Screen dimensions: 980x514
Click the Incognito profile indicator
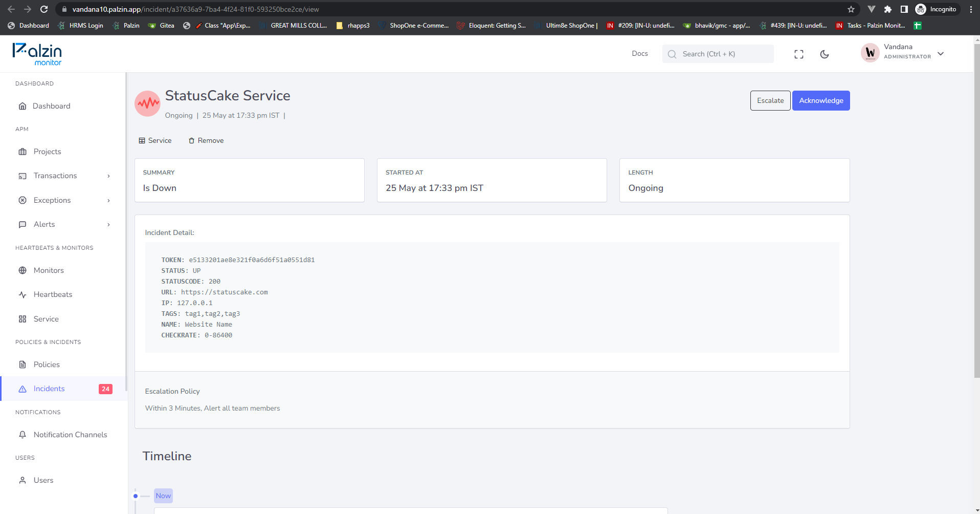pyautogui.click(x=936, y=9)
